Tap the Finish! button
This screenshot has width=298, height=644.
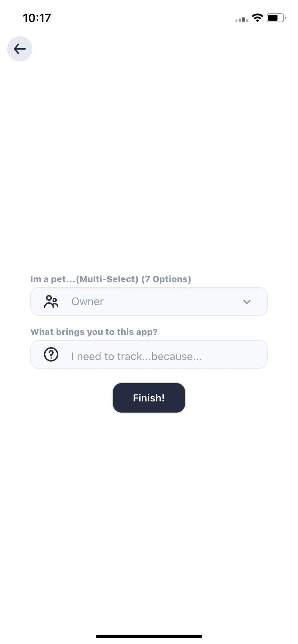point(149,398)
